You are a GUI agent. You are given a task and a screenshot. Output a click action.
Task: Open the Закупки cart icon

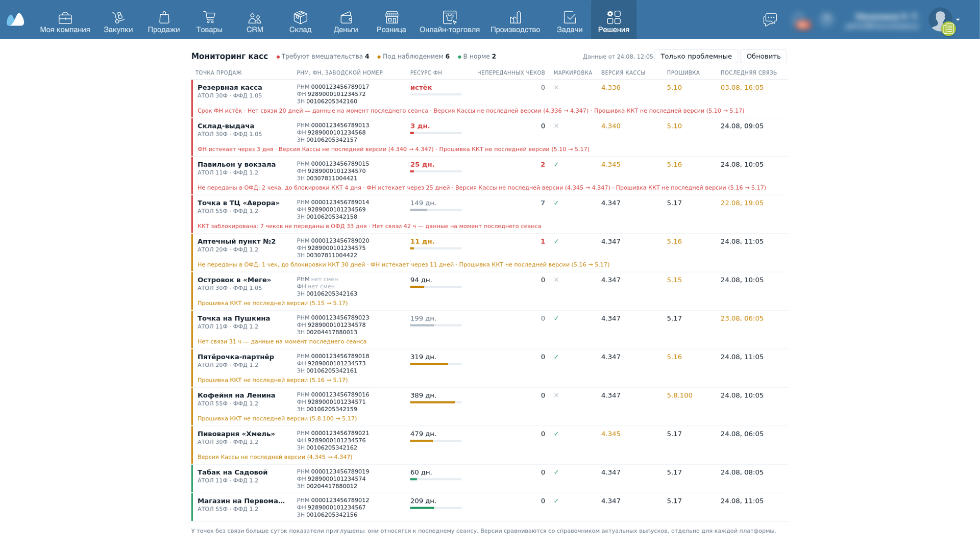click(x=118, y=18)
